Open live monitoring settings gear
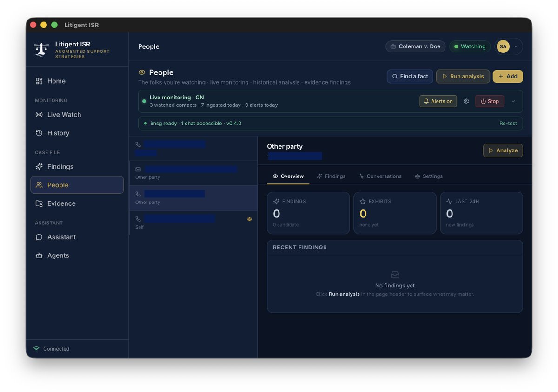Image resolution: width=558 pixels, height=392 pixels. pos(466,101)
